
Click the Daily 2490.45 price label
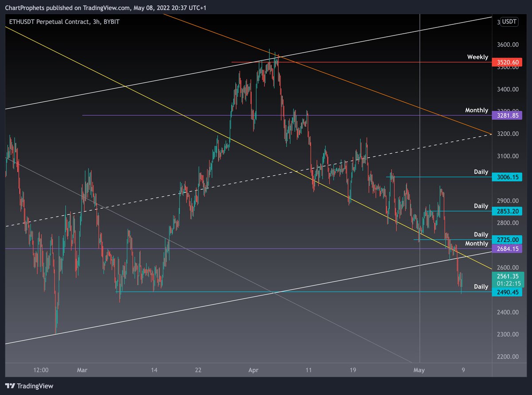click(x=507, y=292)
